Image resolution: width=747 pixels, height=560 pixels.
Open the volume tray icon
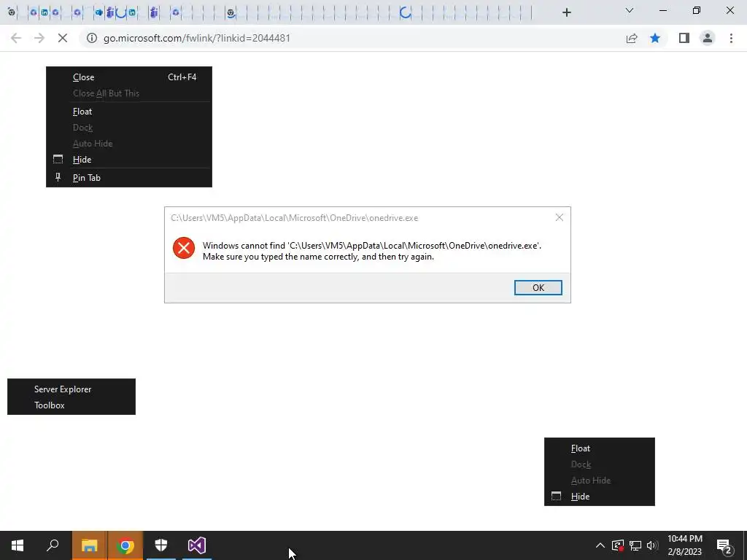pos(652,545)
